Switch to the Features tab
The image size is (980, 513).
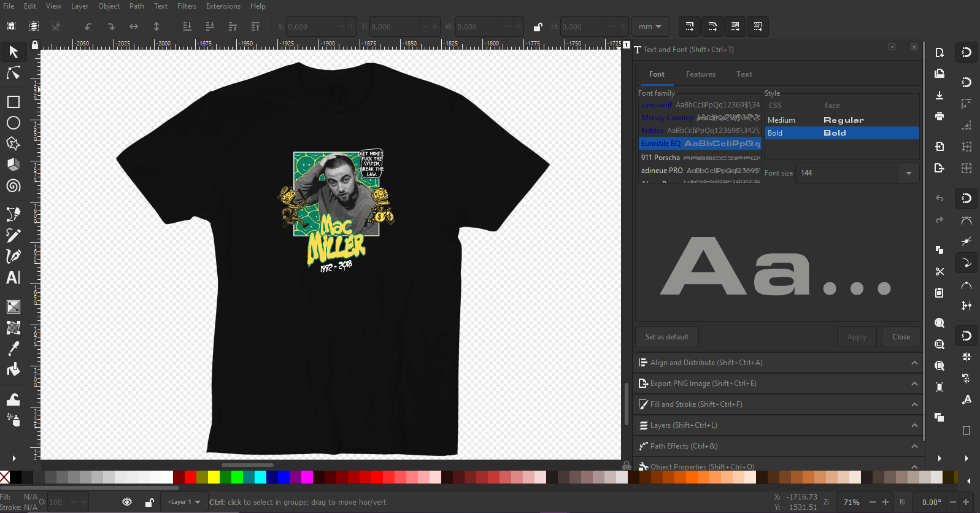701,74
